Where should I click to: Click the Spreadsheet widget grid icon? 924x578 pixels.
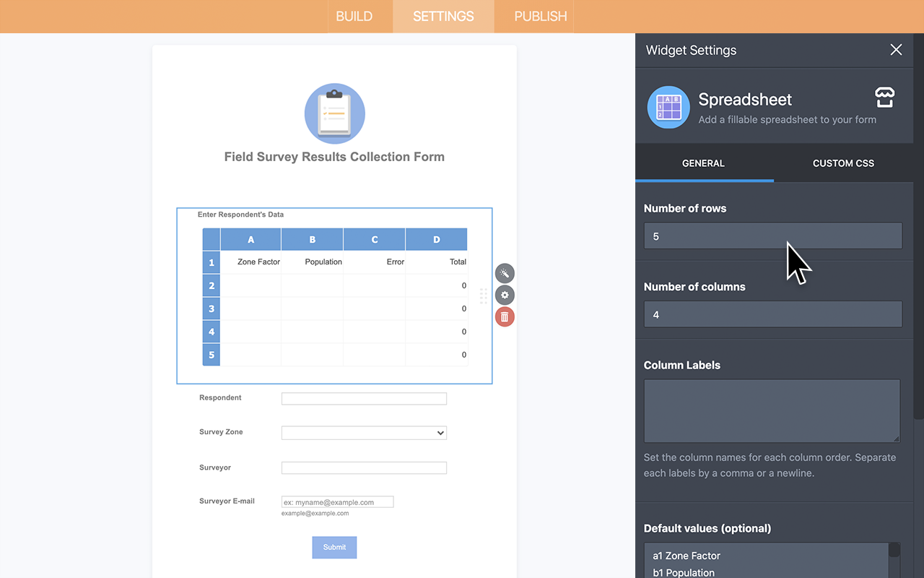668,108
